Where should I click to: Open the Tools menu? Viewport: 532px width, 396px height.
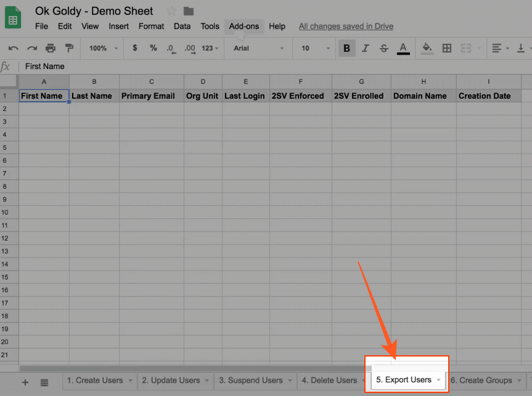point(210,26)
